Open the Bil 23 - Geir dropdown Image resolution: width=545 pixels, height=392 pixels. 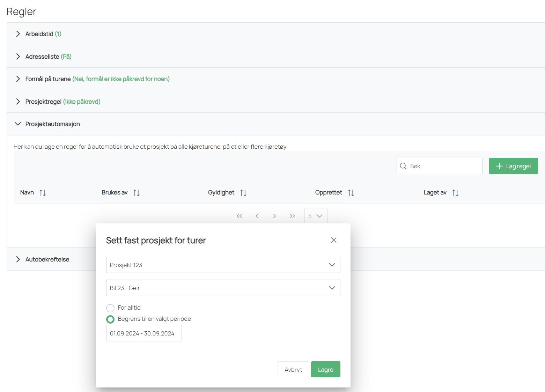coord(223,288)
